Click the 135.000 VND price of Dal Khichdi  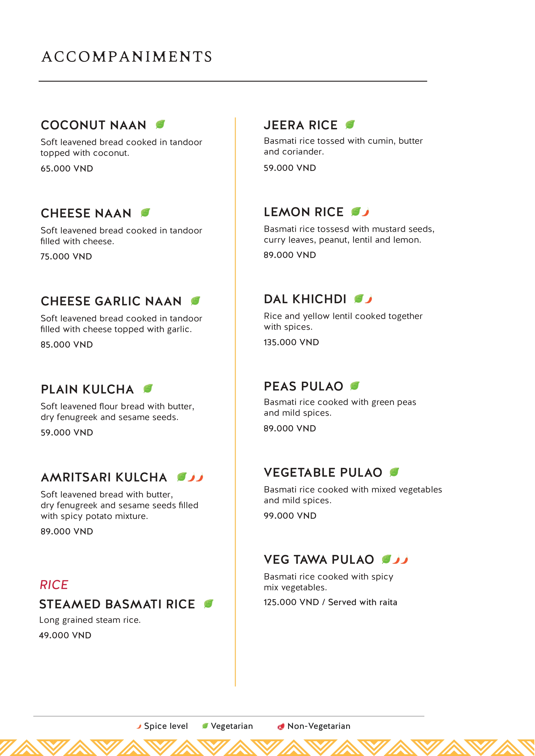tap(291, 342)
